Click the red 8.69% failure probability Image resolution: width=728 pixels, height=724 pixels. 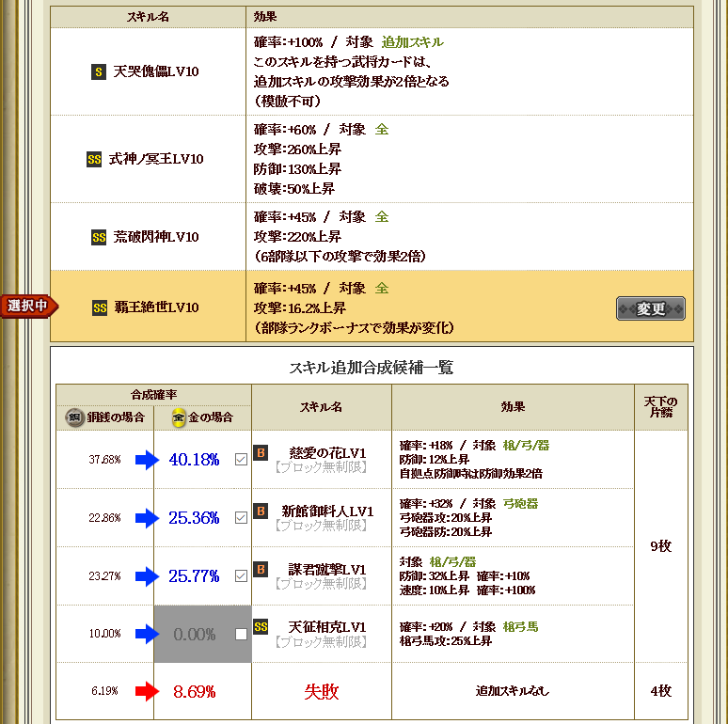194,691
